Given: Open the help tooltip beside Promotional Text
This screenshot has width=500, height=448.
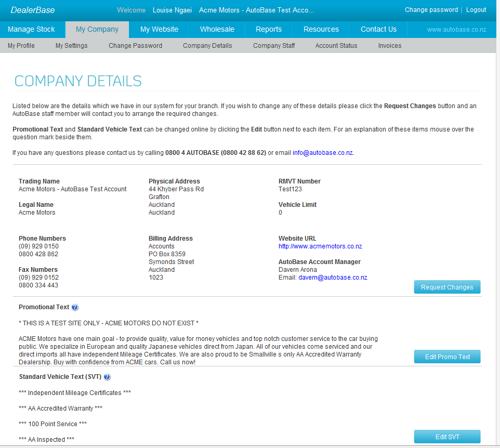Looking at the screenshot, I should tap(75, 307).
